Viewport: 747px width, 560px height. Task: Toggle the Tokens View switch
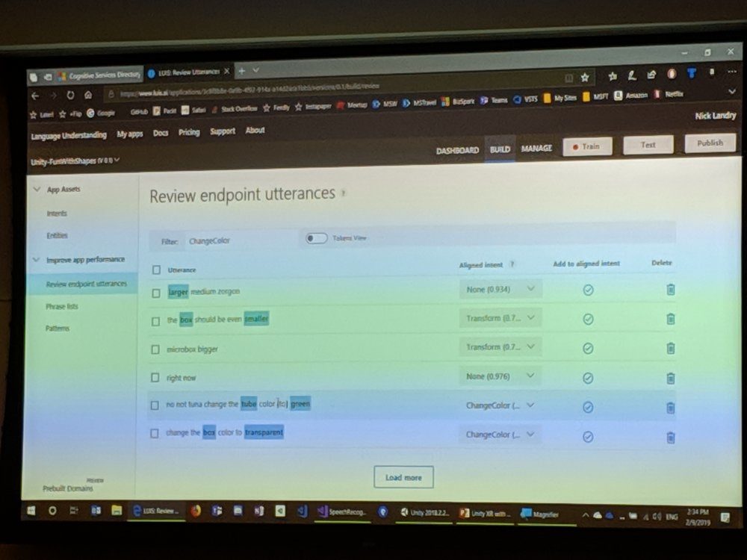click(316, 238)
